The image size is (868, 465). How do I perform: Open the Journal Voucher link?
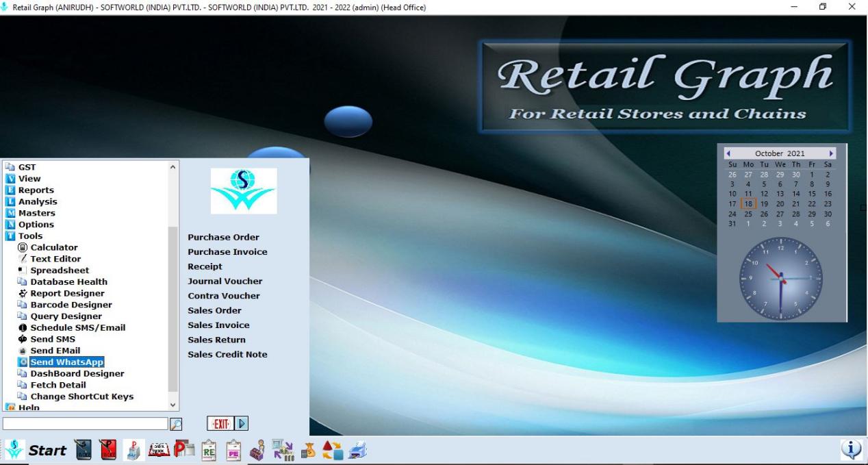coord(225,281)
